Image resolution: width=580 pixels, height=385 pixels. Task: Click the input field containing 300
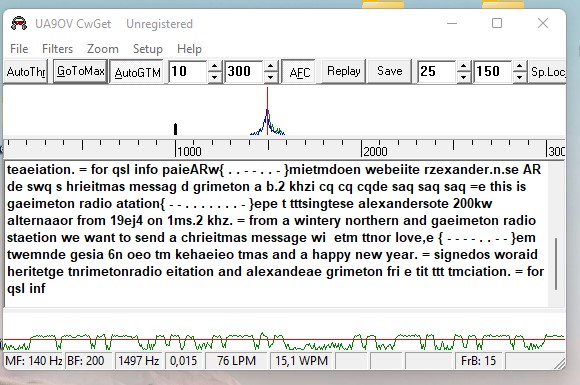245,71
